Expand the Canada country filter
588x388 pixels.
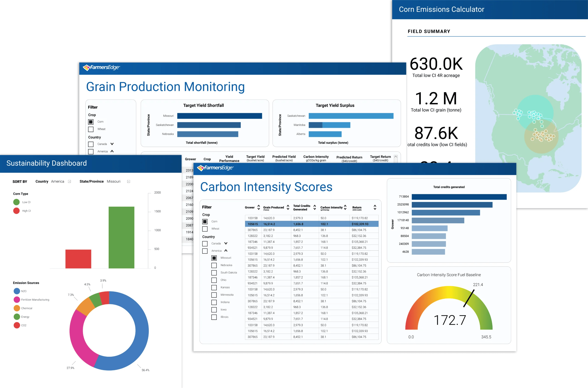(226, 243)
